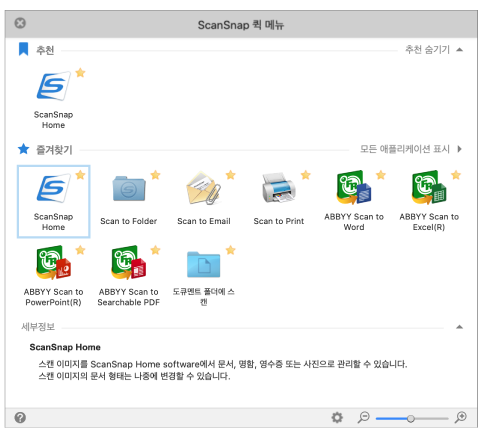This screenshot has width=481, height=438.
Task: Launch ABBYY Scan to PowerPoint(R)
Action: 53,262
